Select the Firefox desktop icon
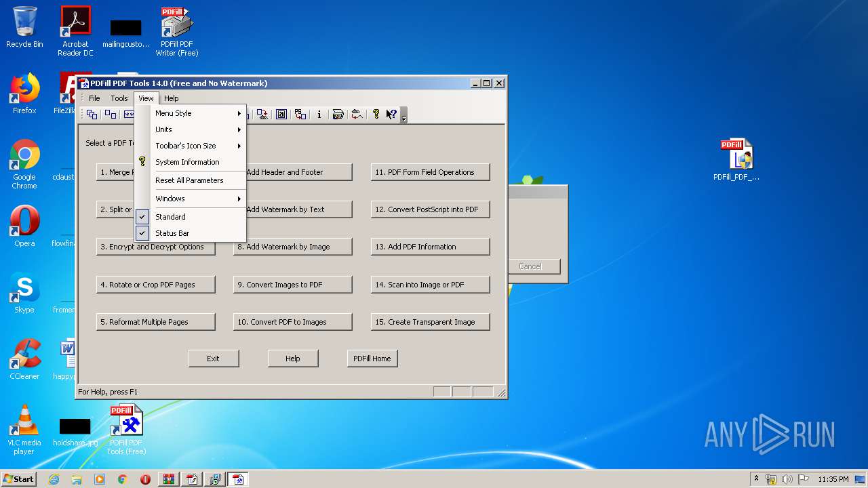 click(x=24, y=94)
